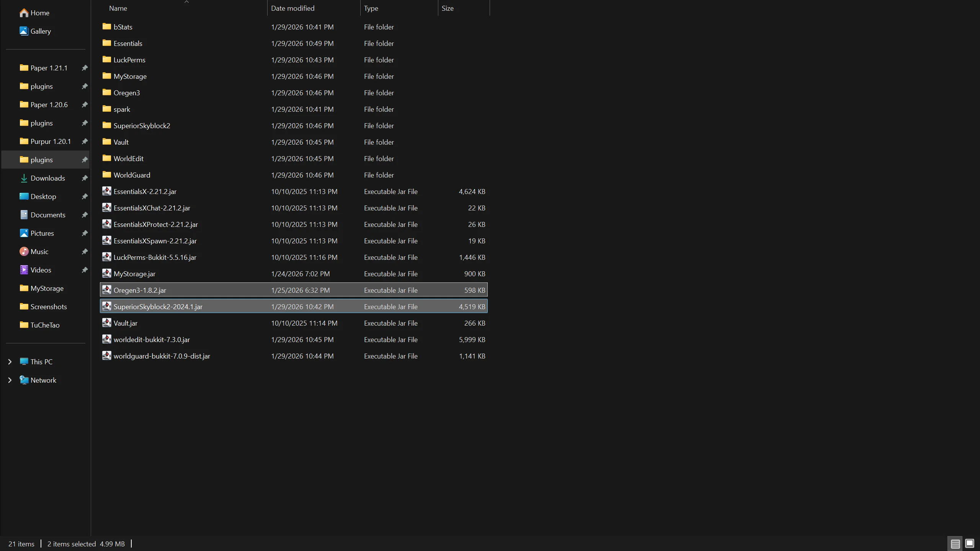Screen dimensions: 980x551
Task: Click the Type column header
Action: tap(371, 8)
